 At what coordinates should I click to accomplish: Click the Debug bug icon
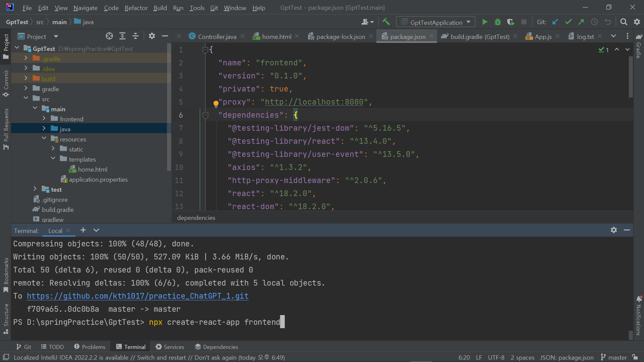(498, 22)
